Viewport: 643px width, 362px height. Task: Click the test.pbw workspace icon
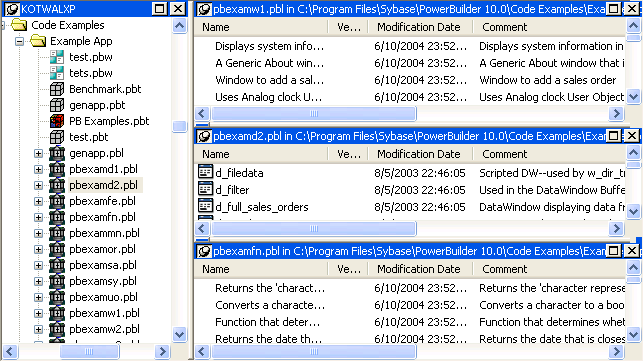(x=57, y=57)
